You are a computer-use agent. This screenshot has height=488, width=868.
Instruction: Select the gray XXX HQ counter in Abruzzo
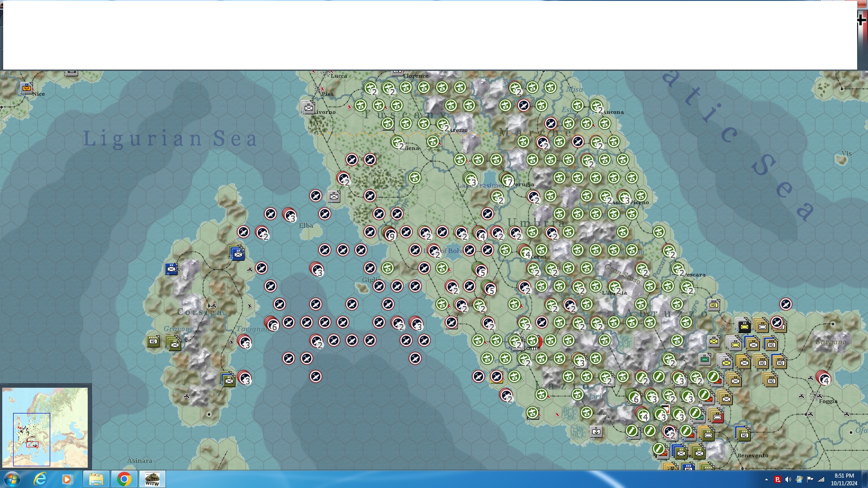[x=714, y=305]
